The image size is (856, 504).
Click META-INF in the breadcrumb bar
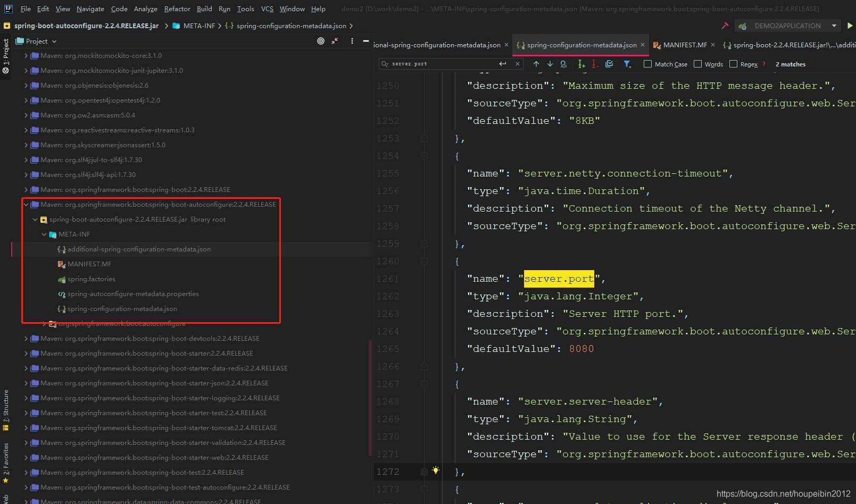tap(194, 26)
